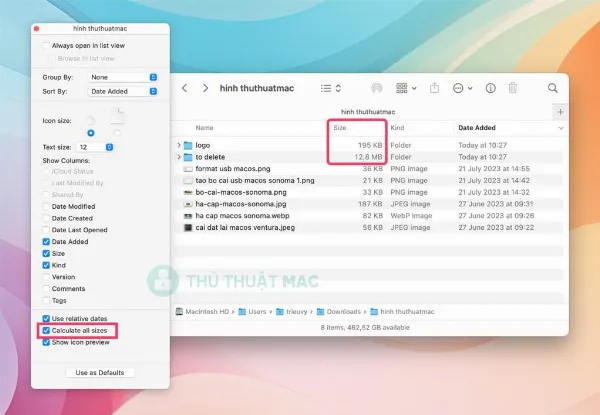Click the Share icon in toolbar
Screen dimensions: 600x415
point(434,88)
